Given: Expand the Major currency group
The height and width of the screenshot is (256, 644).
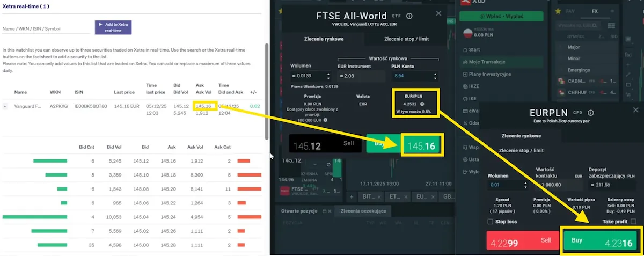Looking at the screenshot, I should click(x=573, y=47).
